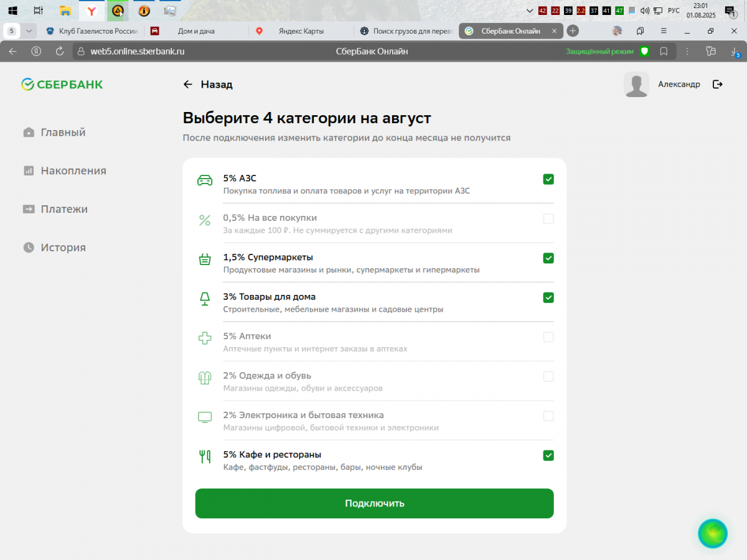Click the protected mode shield icon
Screen dimensions: 747x560
coord(644,51)
